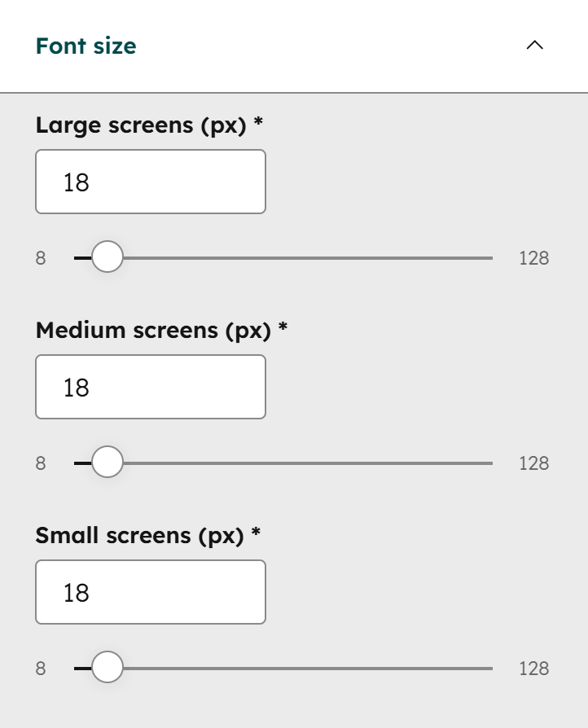Click the Small screens slider handle

click(x=106, y=667)
